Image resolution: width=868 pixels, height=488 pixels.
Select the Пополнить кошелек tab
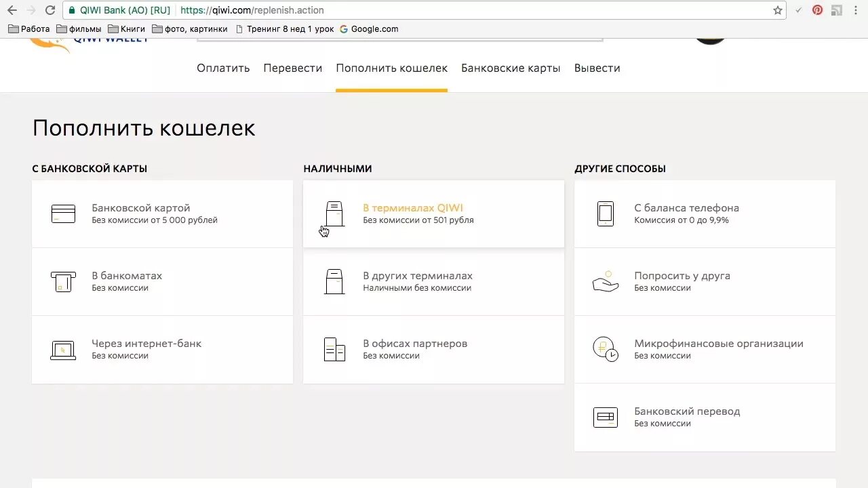[392, 68]
